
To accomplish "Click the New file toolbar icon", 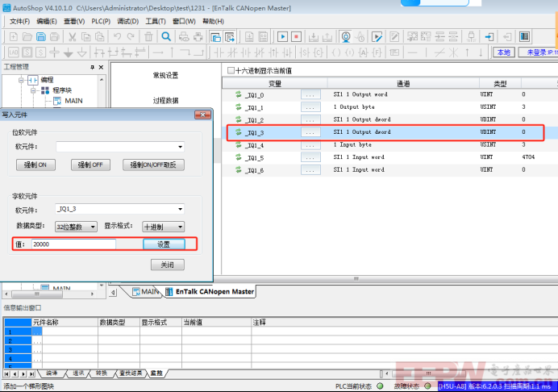I will 14,36.
